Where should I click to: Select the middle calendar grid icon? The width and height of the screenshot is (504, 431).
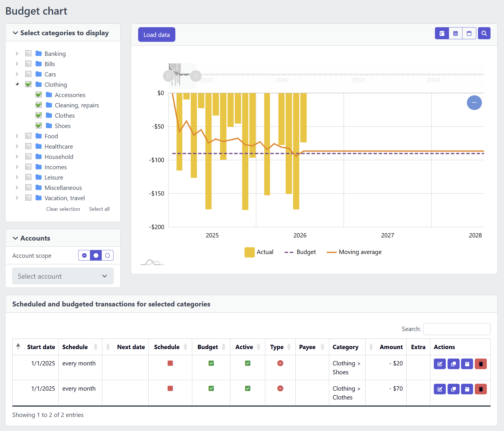[455, 33]
